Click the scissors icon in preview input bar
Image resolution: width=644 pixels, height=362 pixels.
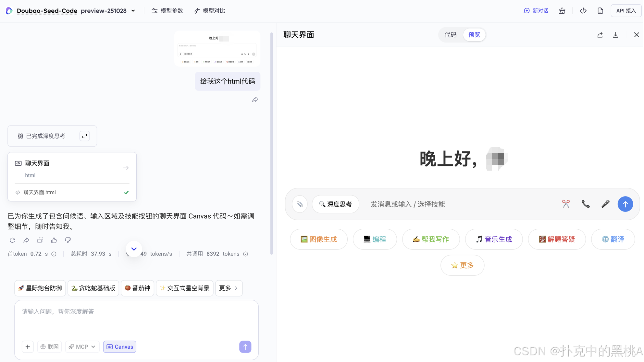[x=566, y=204]
